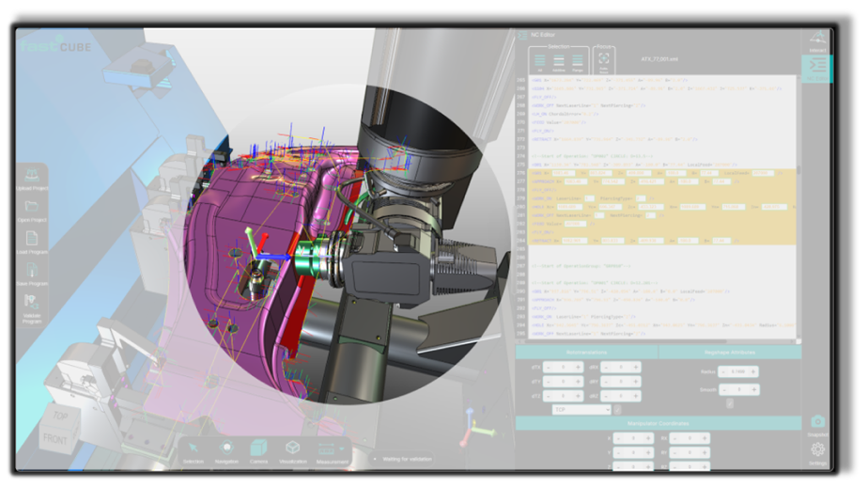Image resolution: width=868 pixels, height=488 pixels.
Task: Switch to the Interact side tab
Action: [817, 39]
